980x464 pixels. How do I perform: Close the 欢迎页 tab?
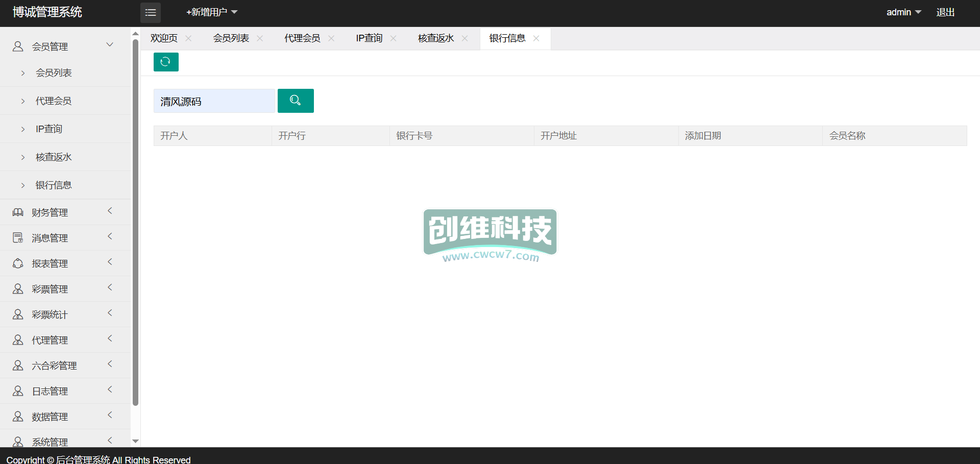tap(188, 38)
